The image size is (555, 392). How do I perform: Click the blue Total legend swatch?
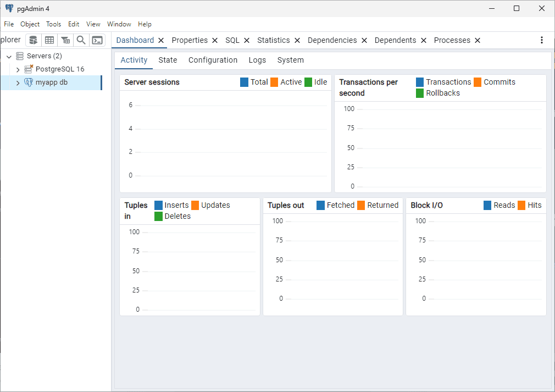pos(244,82)
